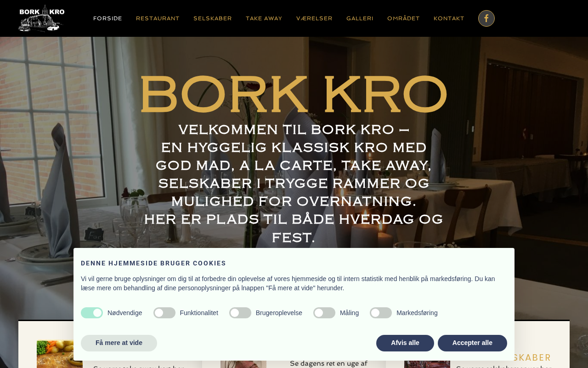Image resolution: width=588 pixels, height=368 pixels.
Task: Turn on the Markedsføring cookie switch
Action: click(x=381, y=313)
